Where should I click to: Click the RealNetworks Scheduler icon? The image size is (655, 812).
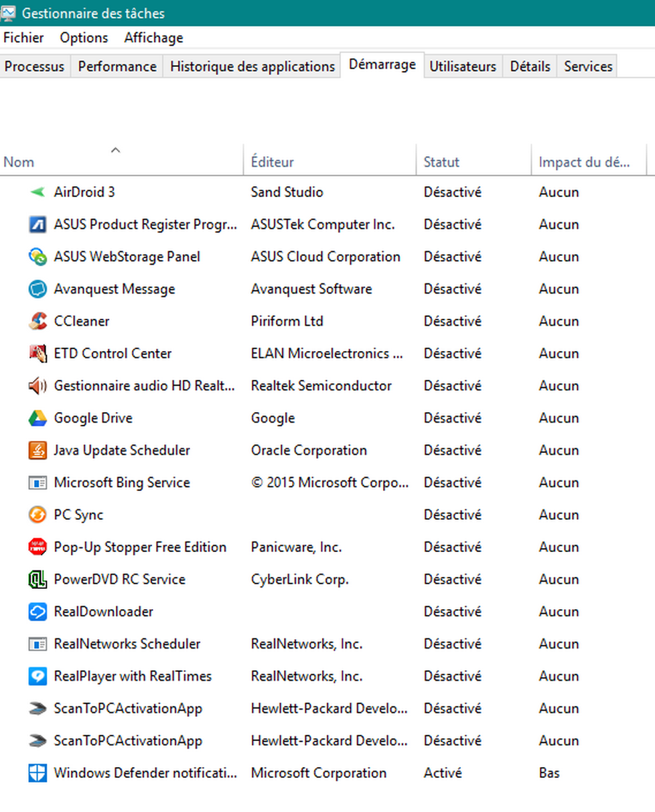click(x=38, y=644)
